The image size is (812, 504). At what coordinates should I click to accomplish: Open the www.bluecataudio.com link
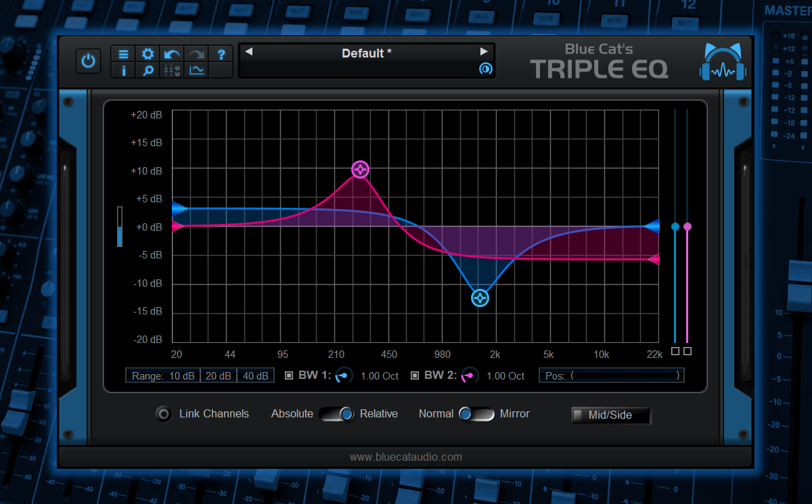(x=406, y=457)
